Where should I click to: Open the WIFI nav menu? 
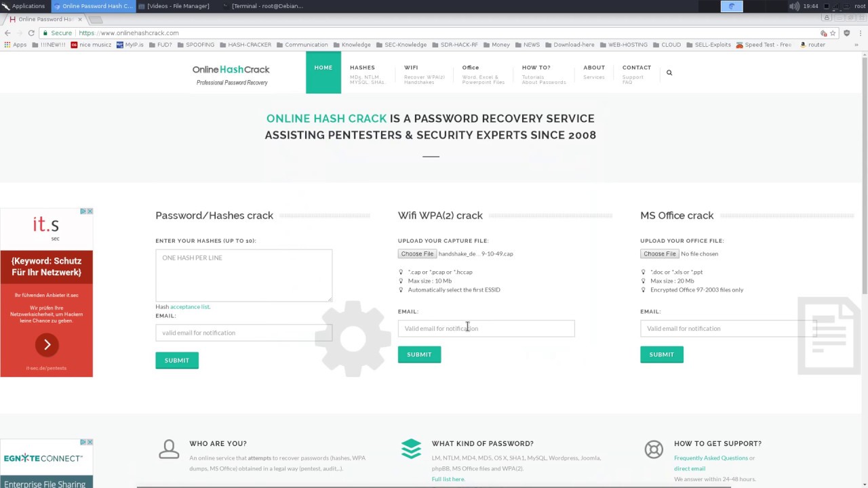point(425,74)
